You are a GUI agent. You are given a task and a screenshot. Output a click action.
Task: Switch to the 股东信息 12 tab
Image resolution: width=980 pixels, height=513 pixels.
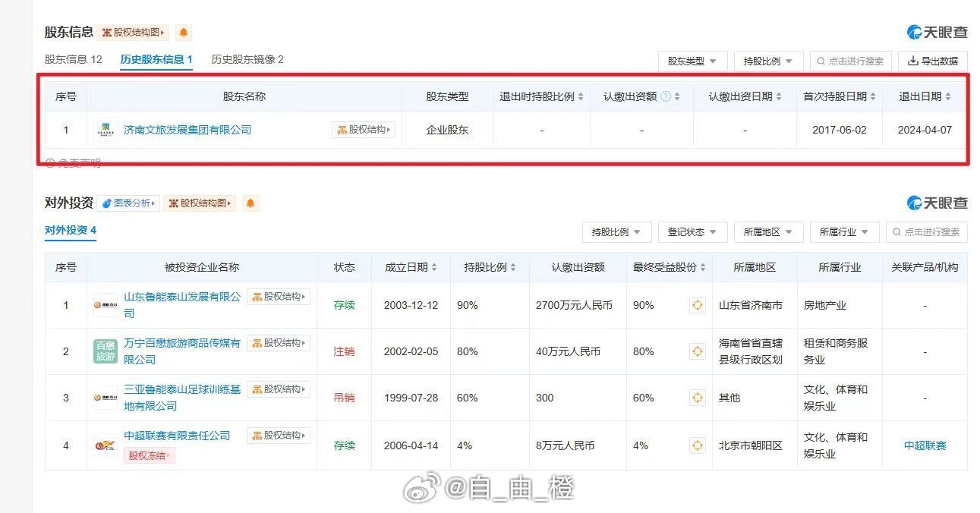tap(73, 59)
